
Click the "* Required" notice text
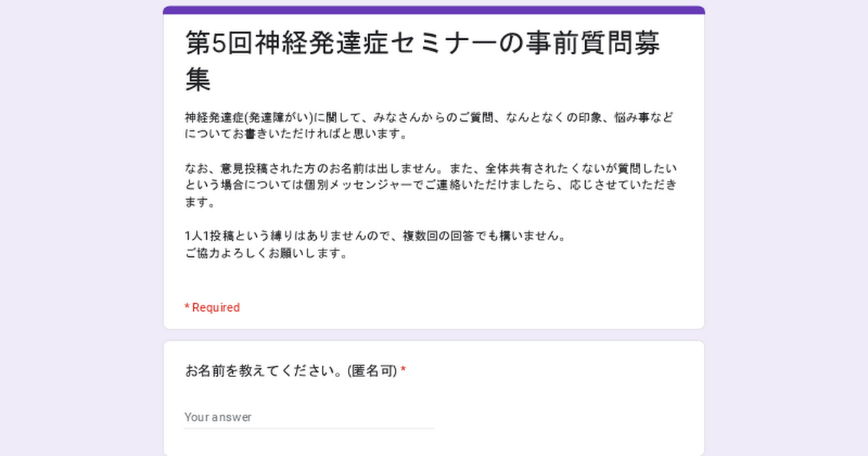[x=212, y=308]
